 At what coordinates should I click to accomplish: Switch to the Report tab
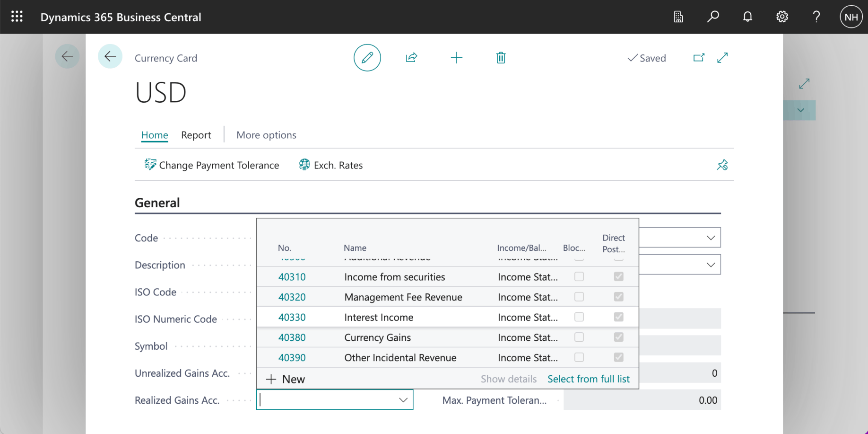coord(196,135)
